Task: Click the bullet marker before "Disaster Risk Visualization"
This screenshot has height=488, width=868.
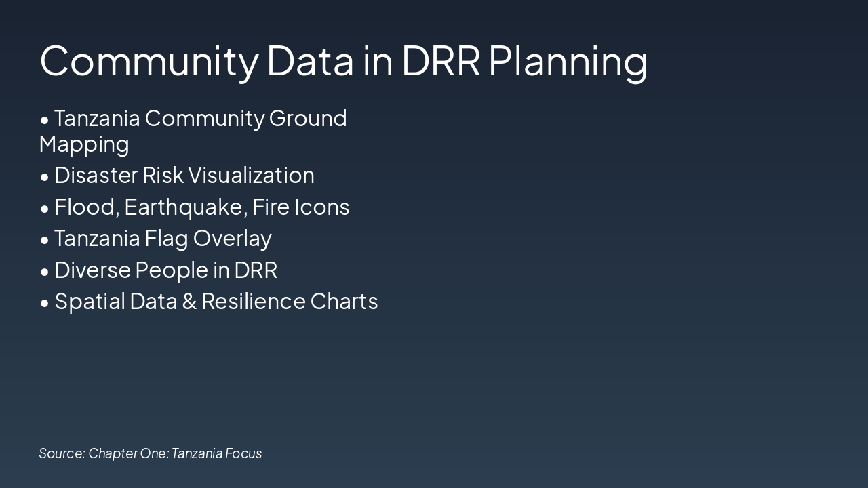Action: click(45, 176)
